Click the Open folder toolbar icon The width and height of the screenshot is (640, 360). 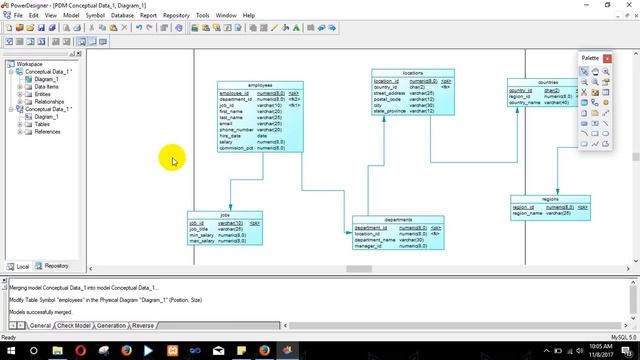(x=30, y=28)
